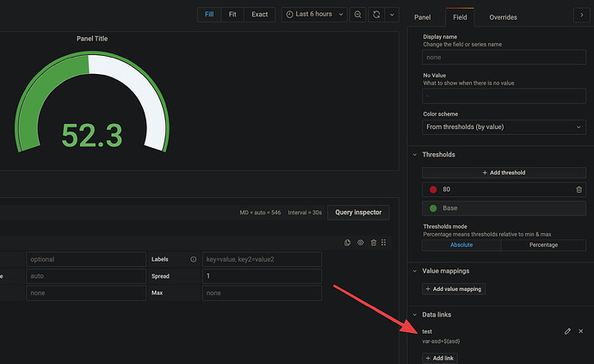Open the Query inspector
Screen dimensions: 594x364
(358, 213)
